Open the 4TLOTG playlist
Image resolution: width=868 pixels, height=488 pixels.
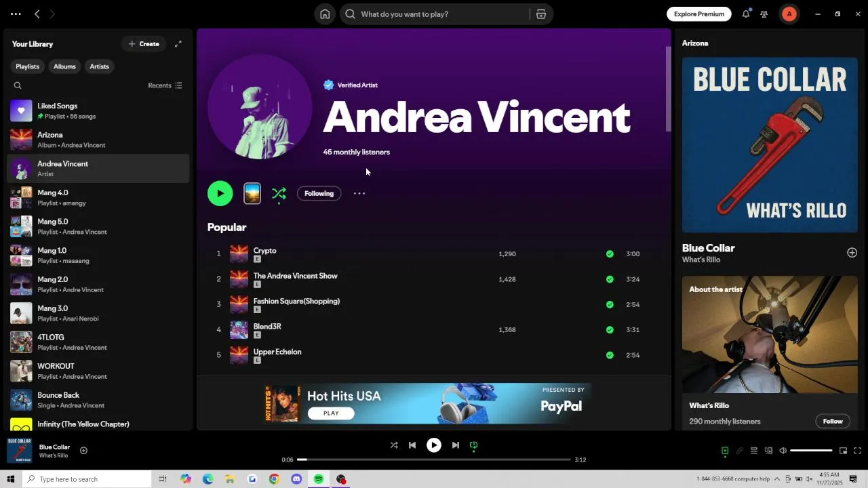[98, 342]
